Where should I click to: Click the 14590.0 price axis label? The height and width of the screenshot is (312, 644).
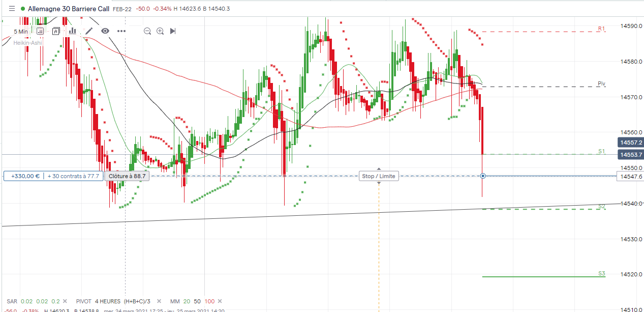pos(632,25)
